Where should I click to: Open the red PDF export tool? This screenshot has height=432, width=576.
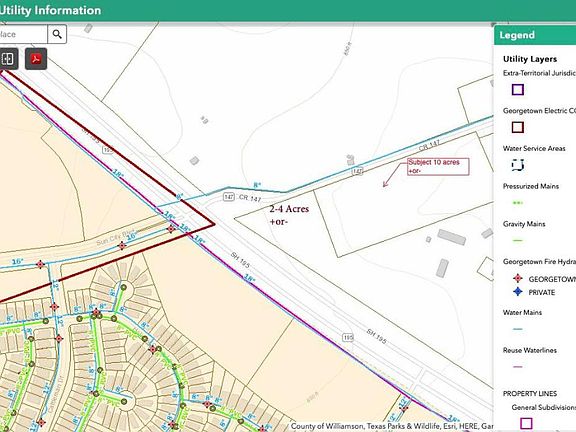pos(36,59)
